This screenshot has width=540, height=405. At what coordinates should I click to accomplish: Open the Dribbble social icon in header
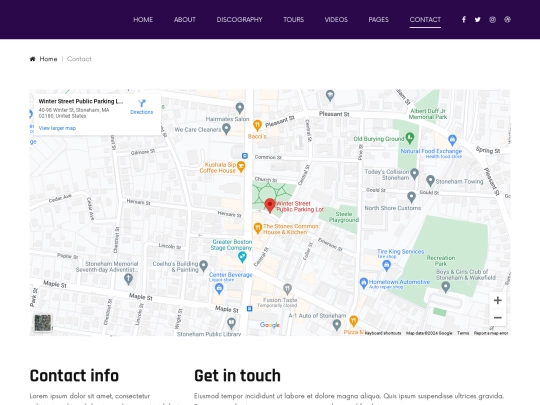(507, 20)
